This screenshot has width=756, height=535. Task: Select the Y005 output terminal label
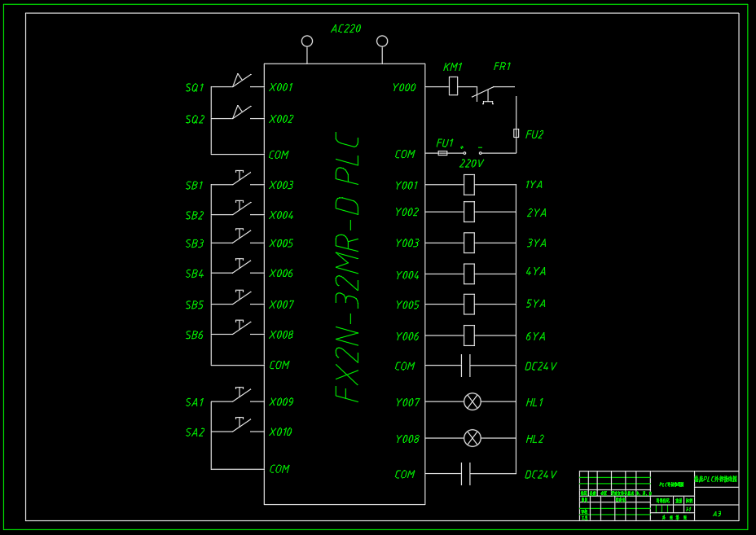(x=407, y=305)
